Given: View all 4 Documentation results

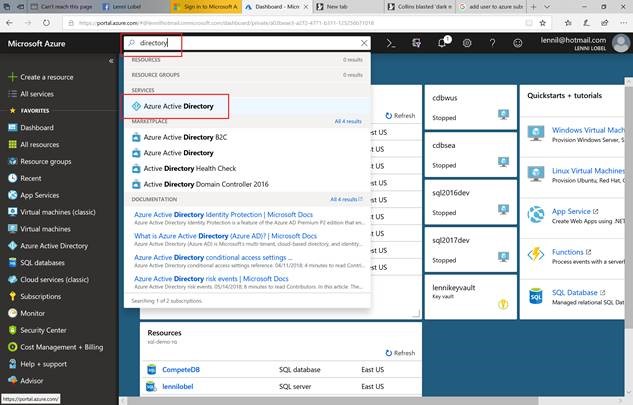Looking at the screenshot, I should (346, 199).
